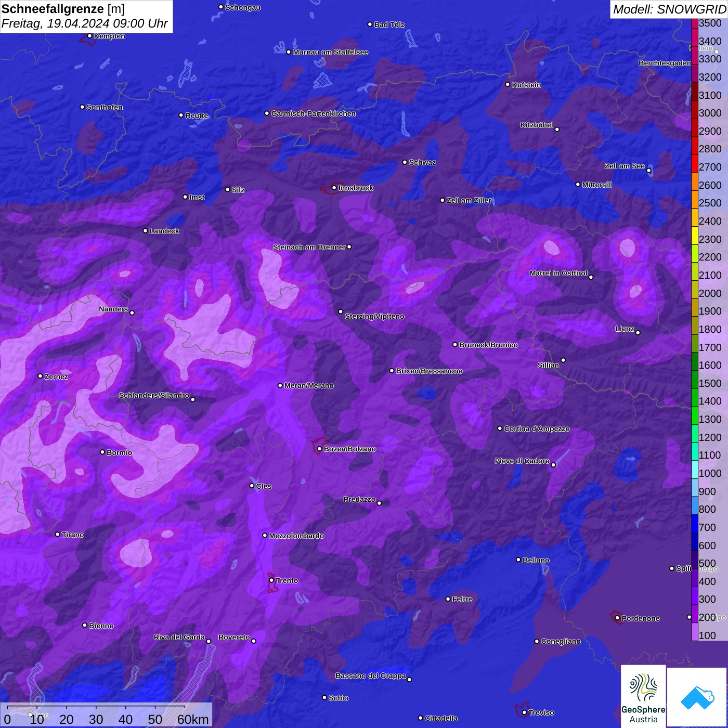Click the Mittersill label
This screenshot has width=728, height=728.
pyautogui.click(x=597, y=185)
